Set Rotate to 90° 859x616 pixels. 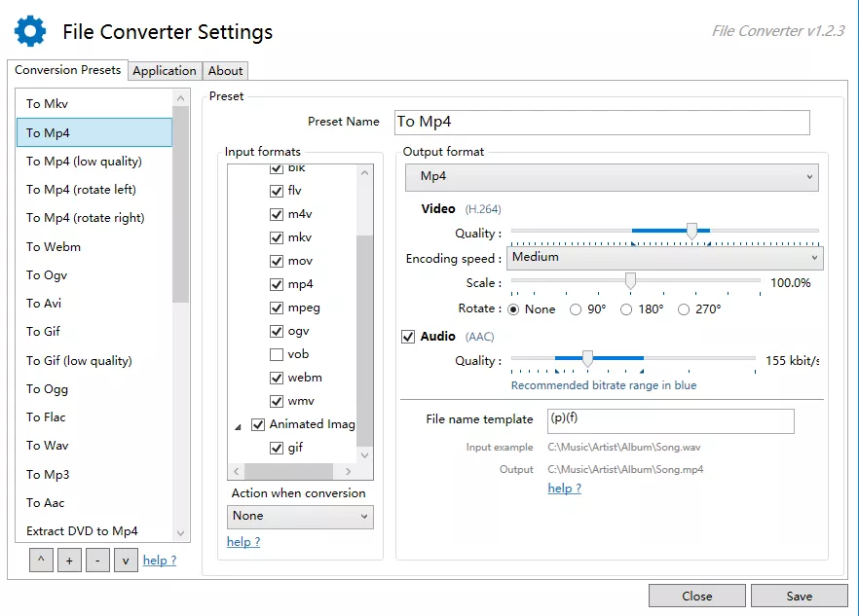click(x=576, y=309)
